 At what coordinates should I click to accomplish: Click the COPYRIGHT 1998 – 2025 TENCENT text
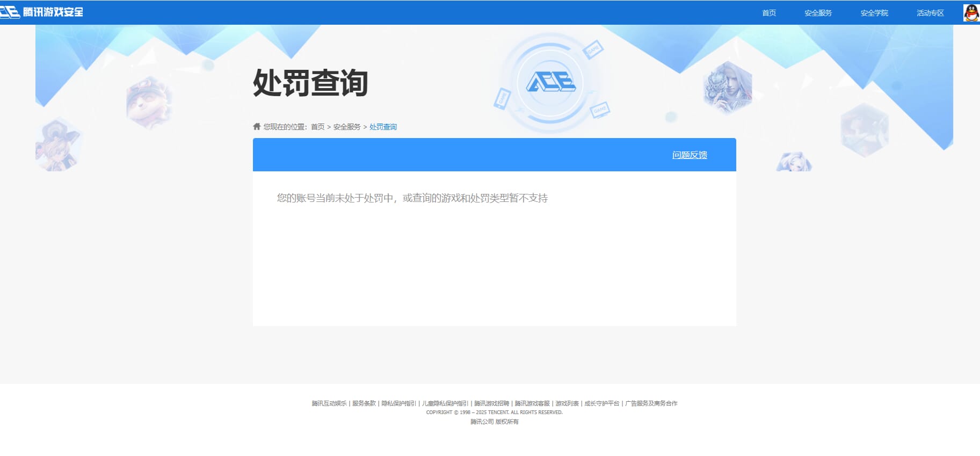(495, 412)
